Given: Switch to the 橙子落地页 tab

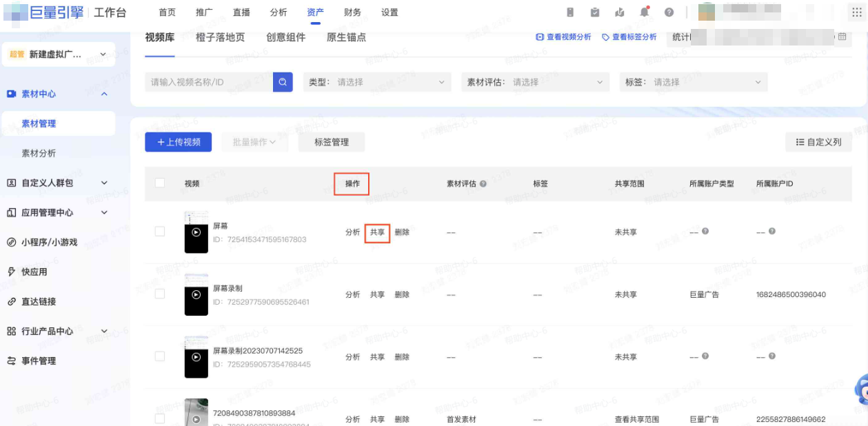Looking at the screenshot, I should 220,37.
